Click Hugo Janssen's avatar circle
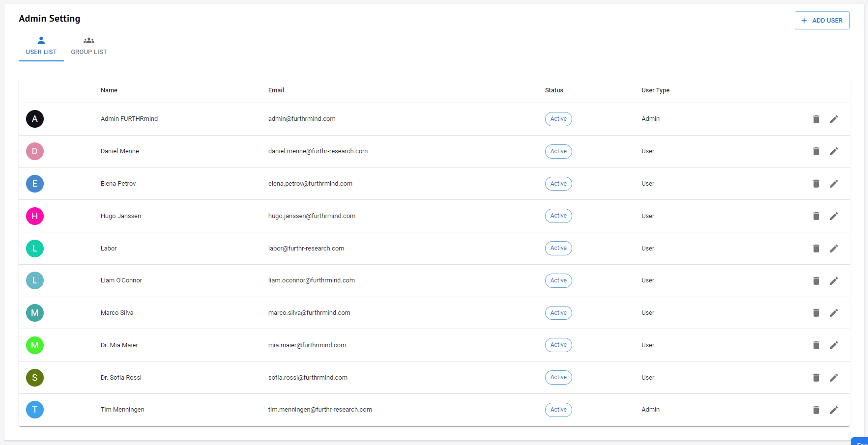This screenshot has height=445, width=868. click(35, 216)
